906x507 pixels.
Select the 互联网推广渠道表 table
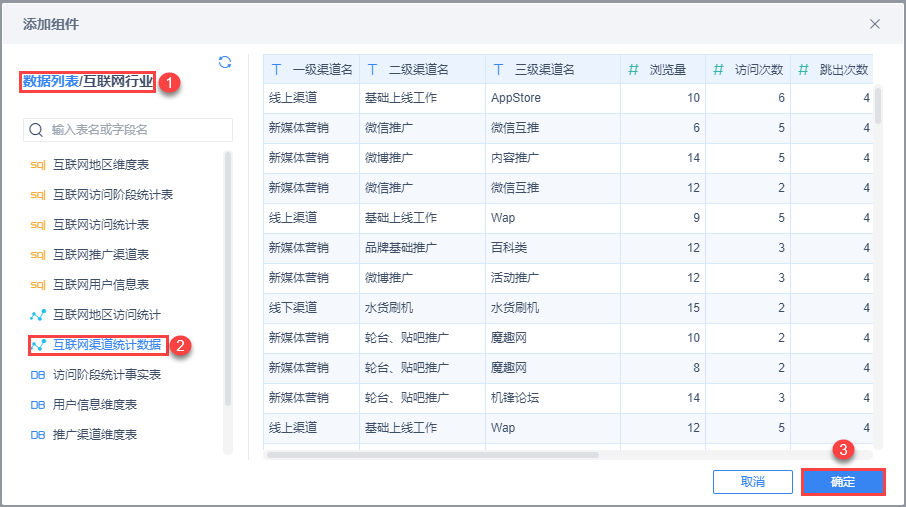point(101,255)
